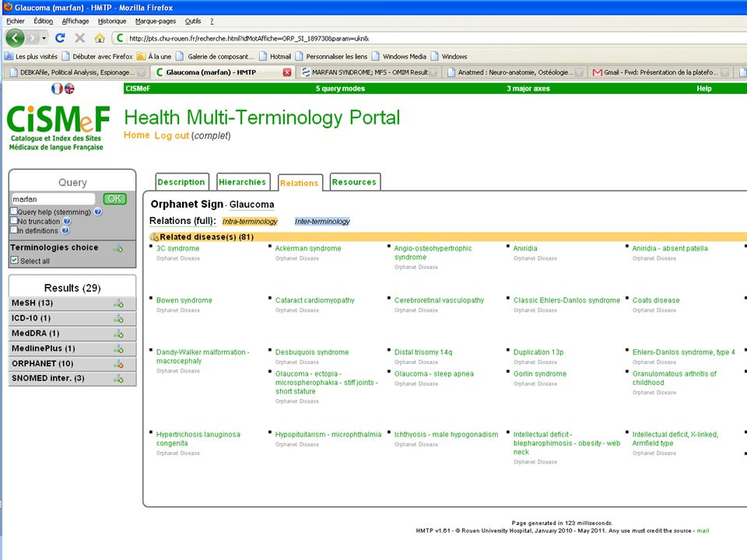This screenshot has width=747, height=560.
Task: Switch to the Gmail browser tab
Action: tap(660, 72)
